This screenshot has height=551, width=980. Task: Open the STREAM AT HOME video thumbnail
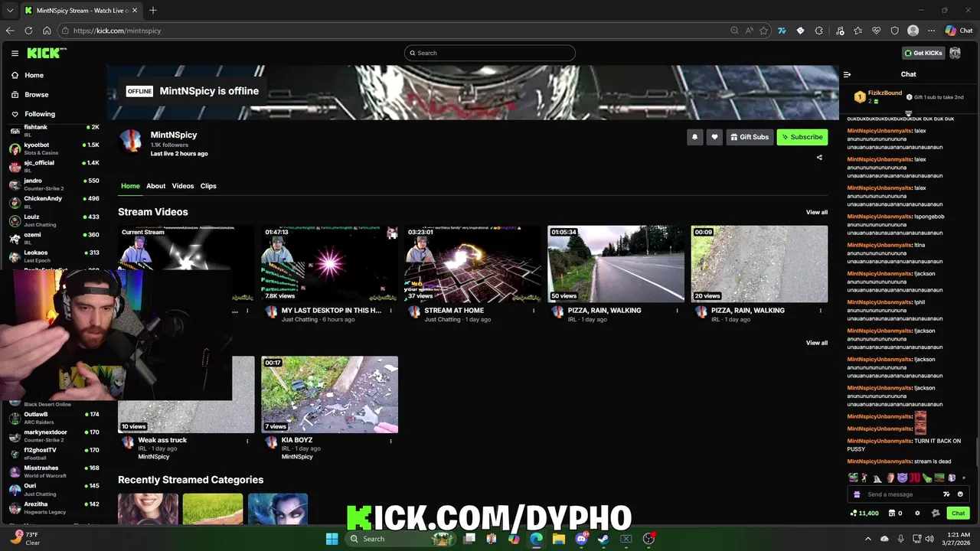click(x=472, y=264)
